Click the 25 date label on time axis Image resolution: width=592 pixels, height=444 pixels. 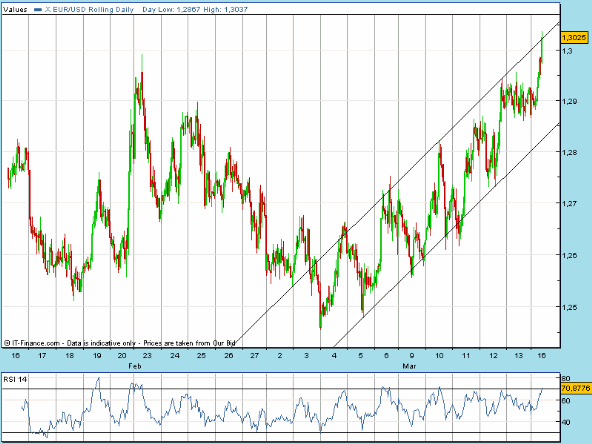201,355
